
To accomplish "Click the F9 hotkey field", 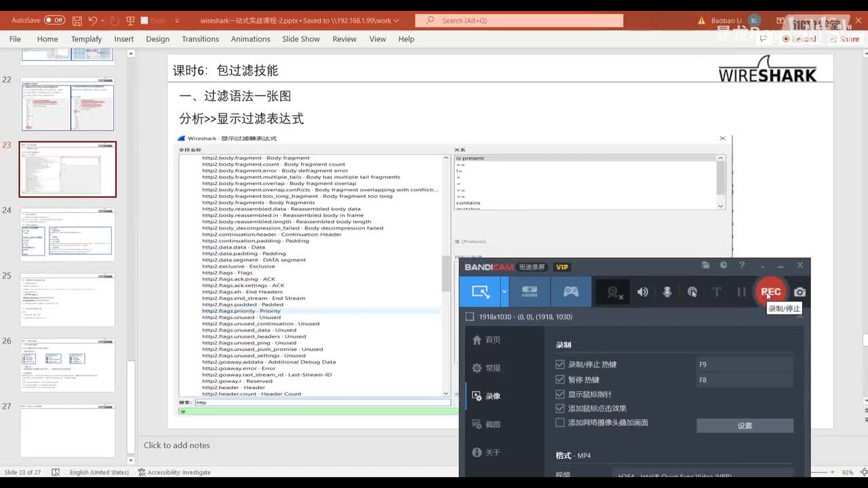I will point(745,365).
